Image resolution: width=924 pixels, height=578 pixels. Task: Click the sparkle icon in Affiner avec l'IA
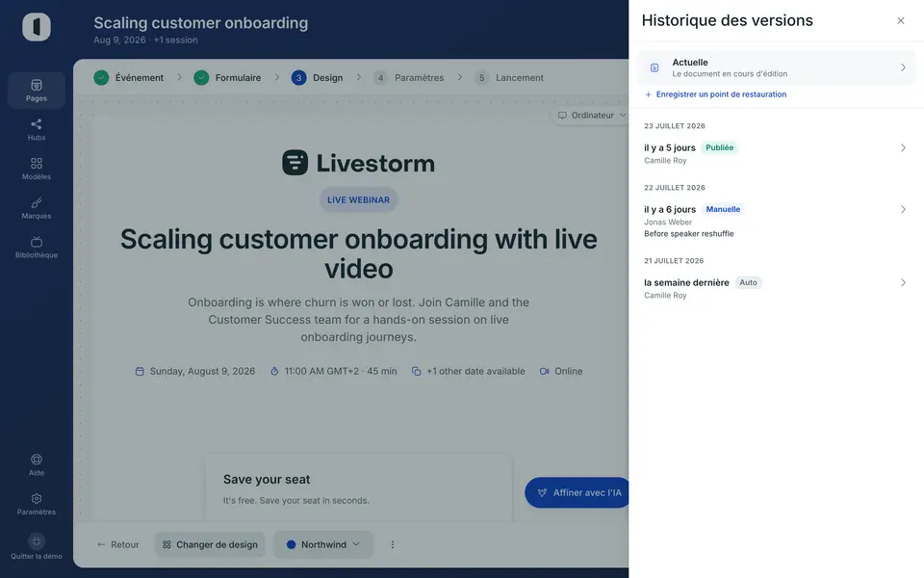pyautogui.click(x=542, y=492)
